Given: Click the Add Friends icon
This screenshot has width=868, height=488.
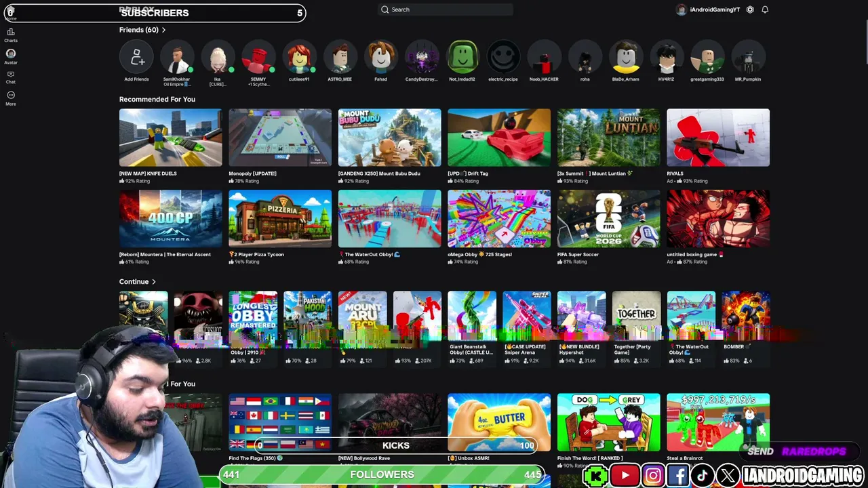Looking at the screenshot, I should [136, 58].
